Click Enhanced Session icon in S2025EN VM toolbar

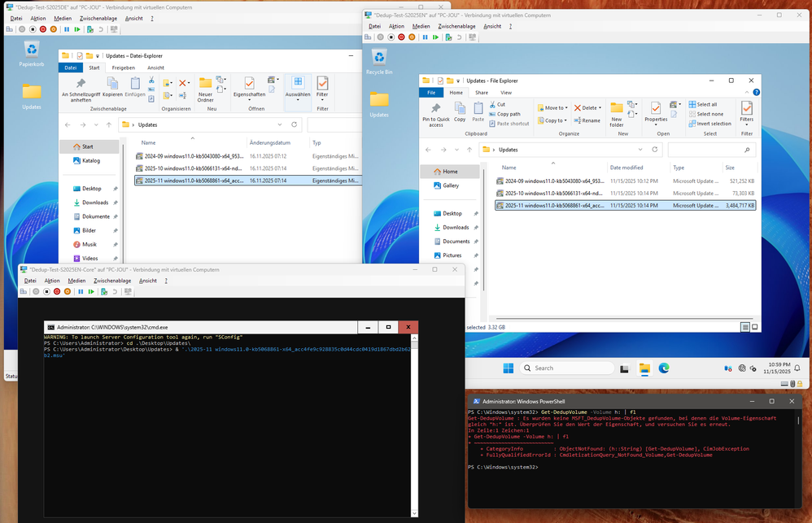click(x=472, y=37)
